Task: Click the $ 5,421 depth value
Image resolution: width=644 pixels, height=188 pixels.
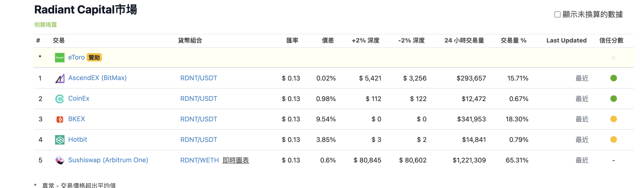Action: (370, 78)
